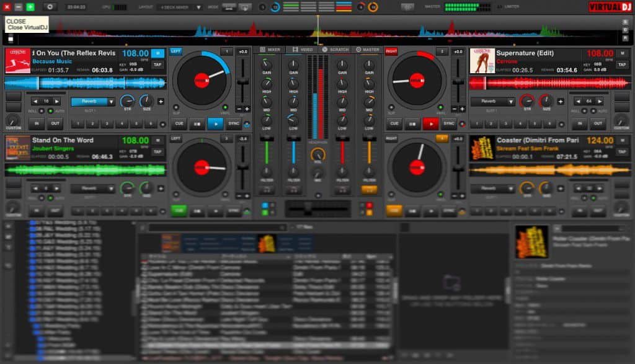Open the Reverb effect dropdown on deck 1
Image resolution: width=635 pixels, height=364 pixels.
pyautogui.click(x=93, y=102)
